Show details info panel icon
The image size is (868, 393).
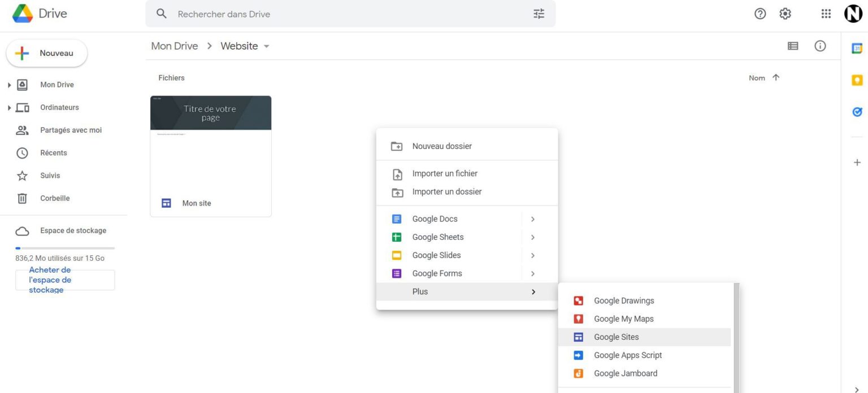coord(820,46)
